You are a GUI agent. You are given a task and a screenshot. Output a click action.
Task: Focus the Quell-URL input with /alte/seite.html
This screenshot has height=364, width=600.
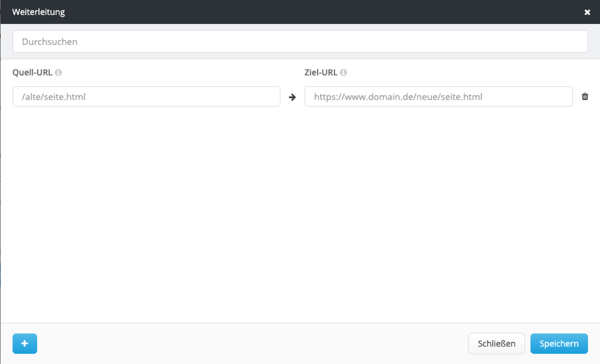coord(146,96)
